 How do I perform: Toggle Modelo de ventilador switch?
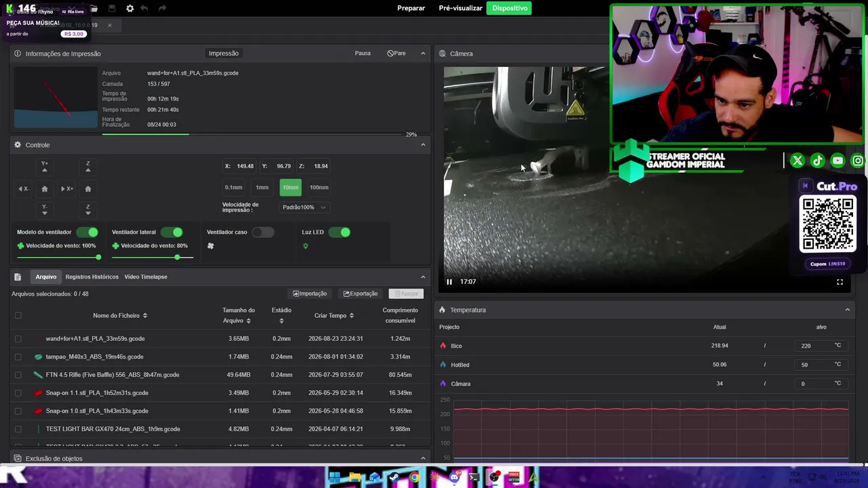pyautogui.click(x=87, y=232)
